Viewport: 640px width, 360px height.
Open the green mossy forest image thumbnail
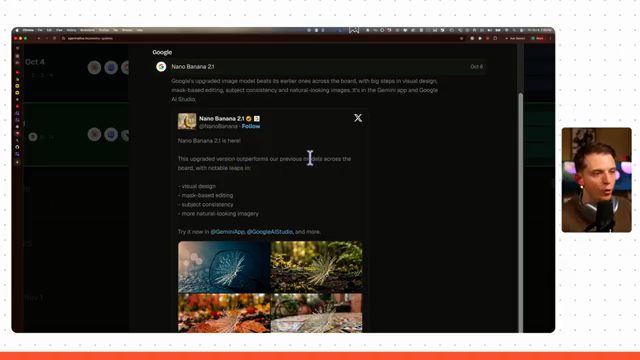[x=316, y=267]
